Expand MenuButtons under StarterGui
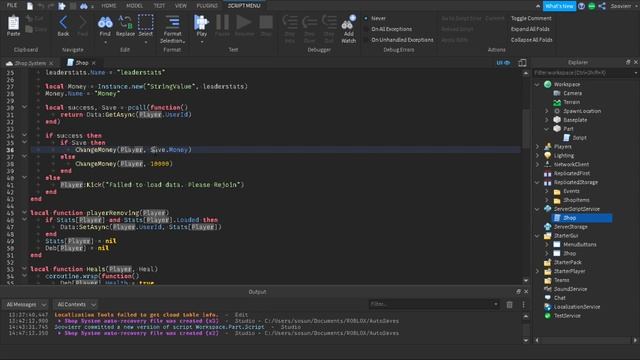 click(x=547, y=244)
